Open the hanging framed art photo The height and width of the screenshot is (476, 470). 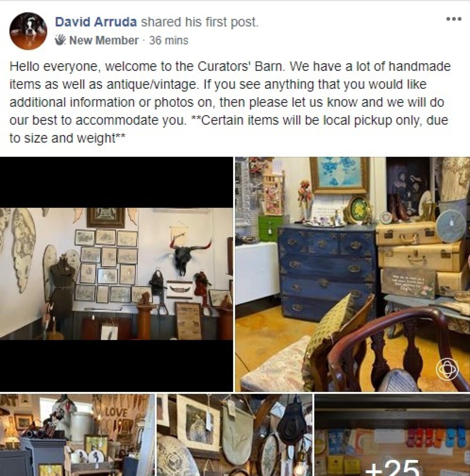pyautogui.click(x=234, y=435)
